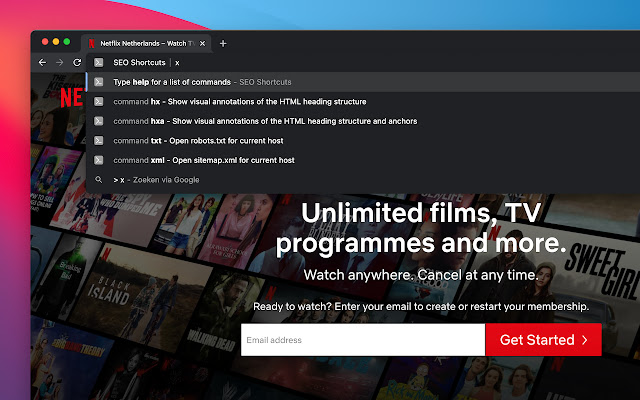Click the 'Unlimited films, TV programmes and more' heading
Screen dimensions: 640x400
421,229
